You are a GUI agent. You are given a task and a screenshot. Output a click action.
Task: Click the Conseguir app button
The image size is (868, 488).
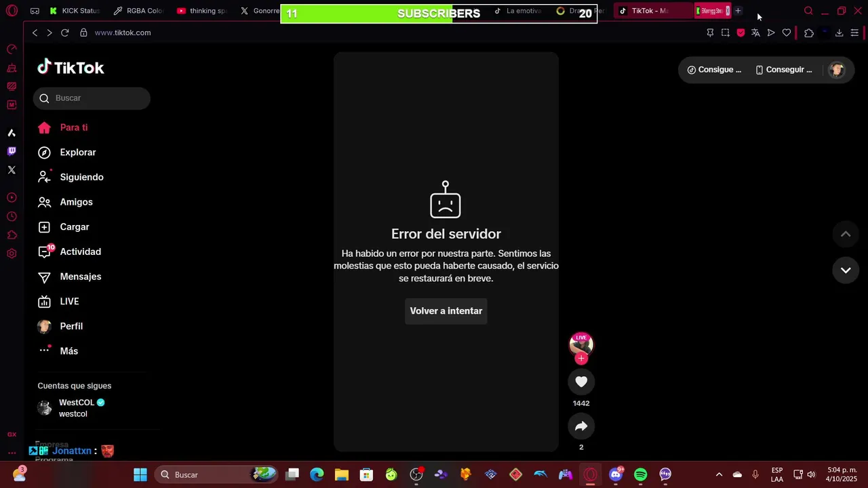(783, 70)
